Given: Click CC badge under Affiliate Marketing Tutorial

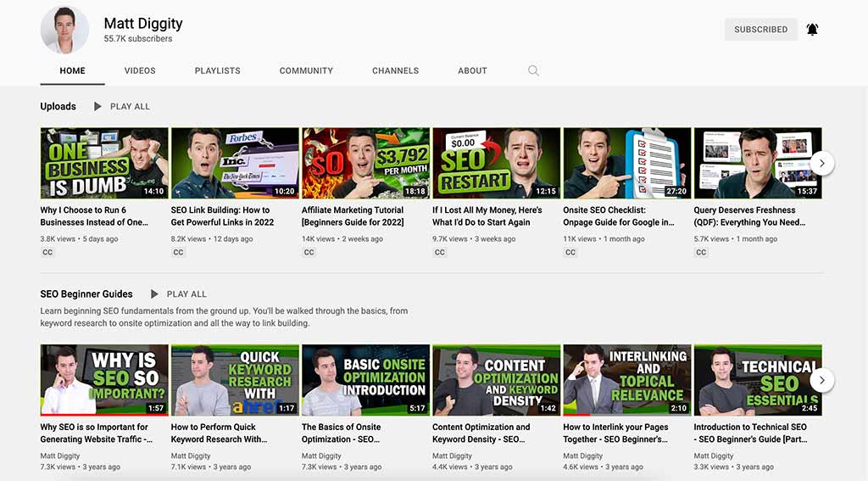Looking at the screenshot, I should pos(309,252).
